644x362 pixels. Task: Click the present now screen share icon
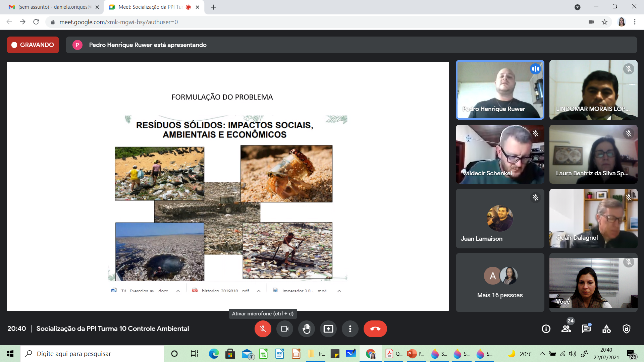[328, 329]
